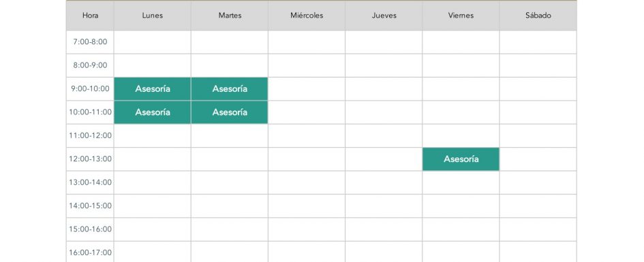Viewport: 644px width, 262px height.
Task: Click the Sábado column header
Action: pyautogui.click(x=538, y=16)
